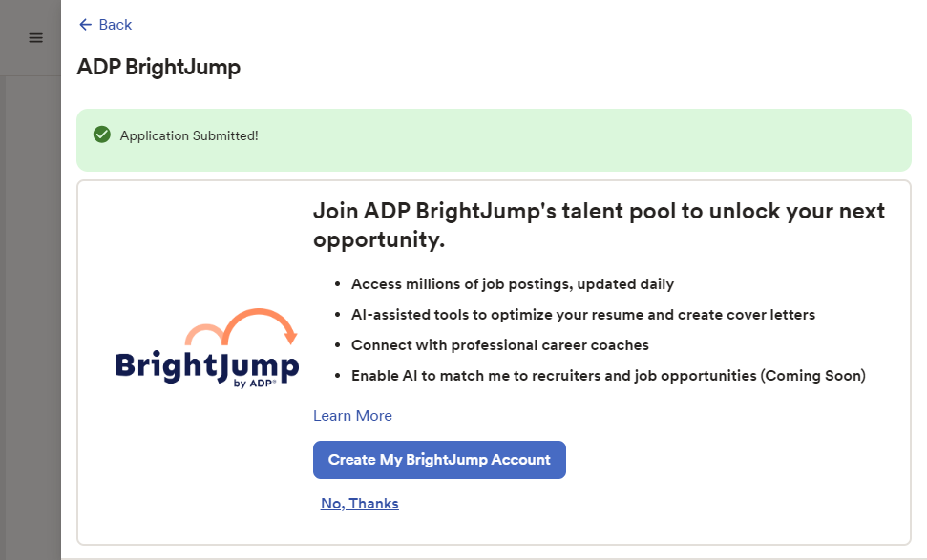Open the Learn More link
This screenshot has width=927, height=560.
point(352,415)
